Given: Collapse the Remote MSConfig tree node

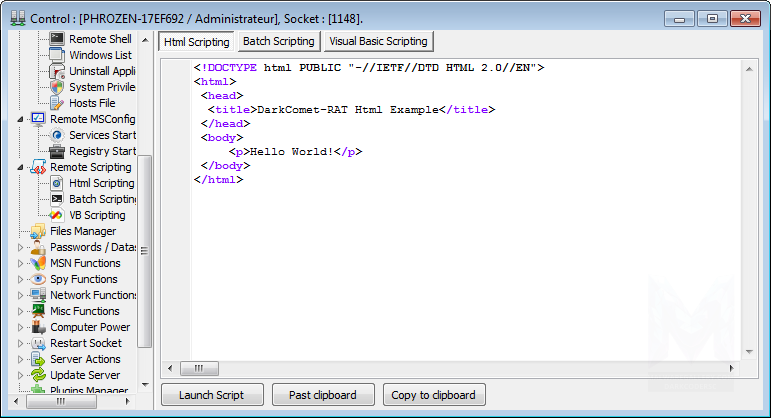Looking at the screenshot, I should 22,119.
